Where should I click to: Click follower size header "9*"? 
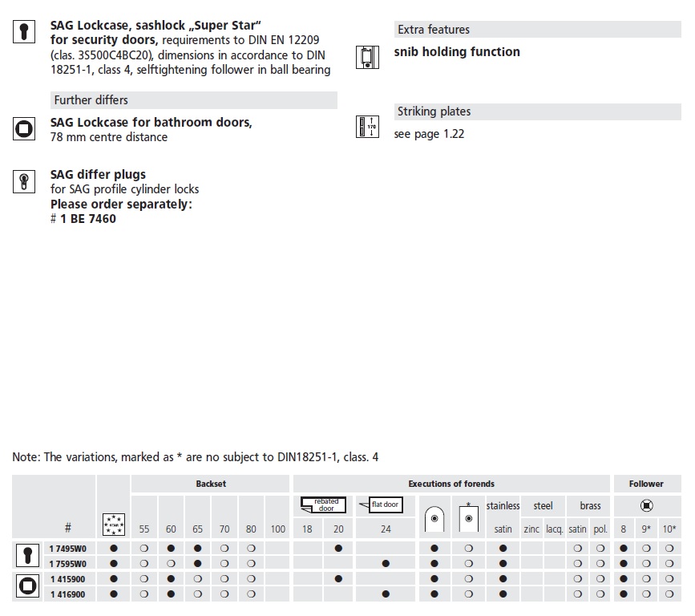(646, 529)
